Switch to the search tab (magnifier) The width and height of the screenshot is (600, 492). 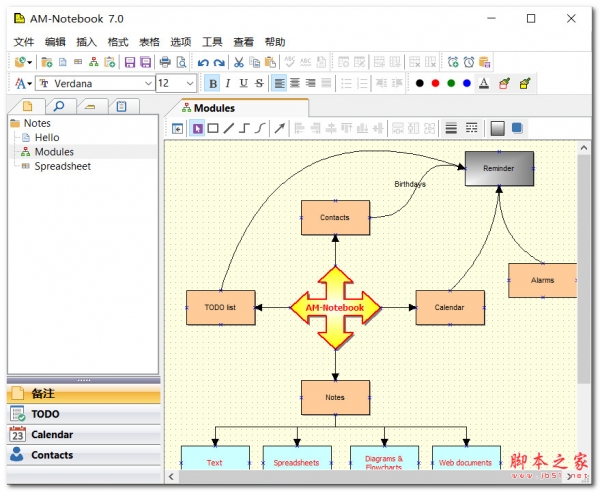coord(59,106)
